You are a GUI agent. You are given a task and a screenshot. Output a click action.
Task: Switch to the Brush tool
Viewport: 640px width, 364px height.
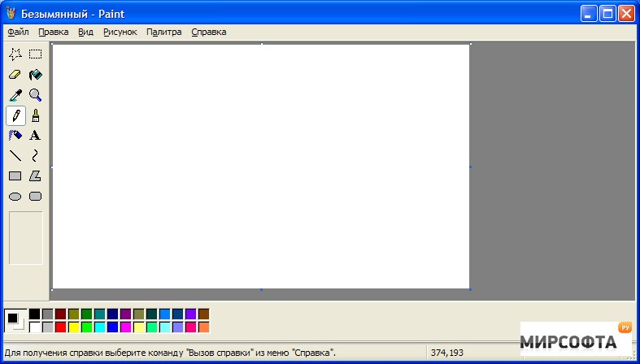coord(36,115)
